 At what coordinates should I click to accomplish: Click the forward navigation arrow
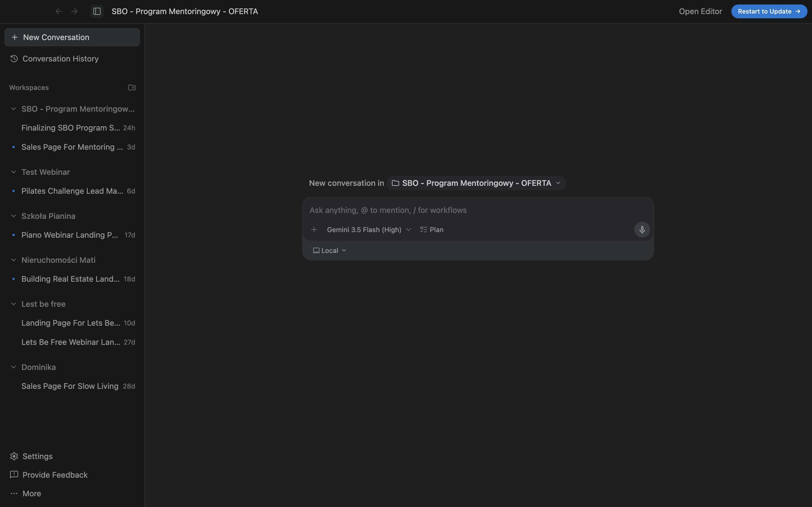[74, 11]
